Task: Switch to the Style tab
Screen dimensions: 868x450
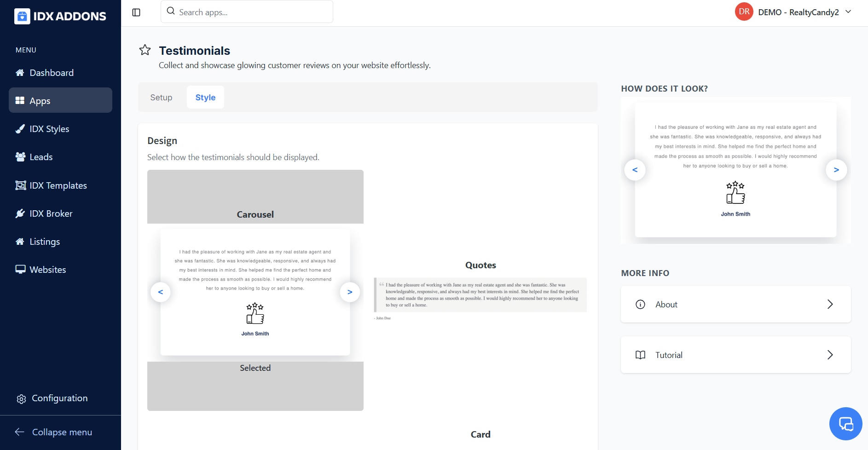Action: 205,98
